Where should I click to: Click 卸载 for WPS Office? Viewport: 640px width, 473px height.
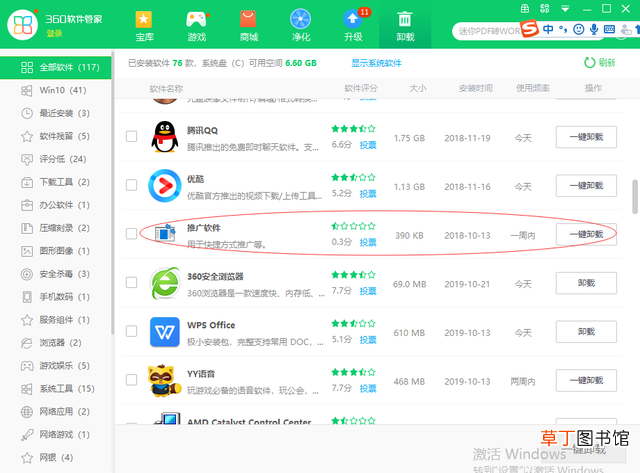586,332
